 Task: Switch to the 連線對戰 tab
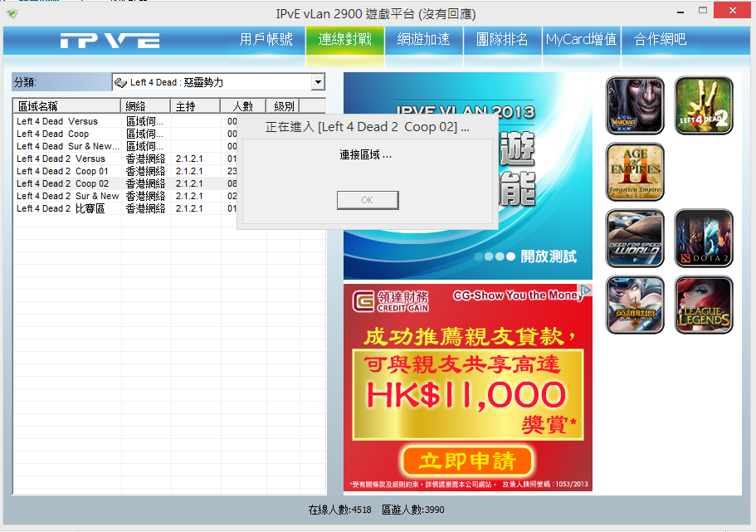pos(344,40)
